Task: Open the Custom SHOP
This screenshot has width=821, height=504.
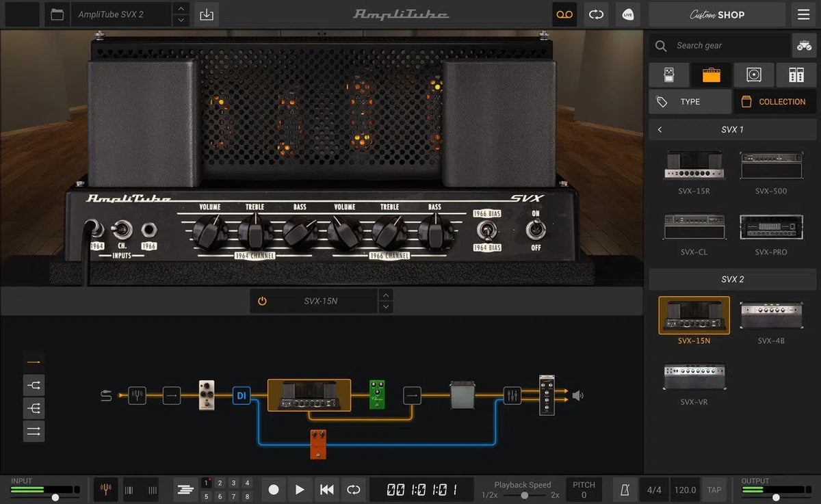Action: [x=716, y=14]
